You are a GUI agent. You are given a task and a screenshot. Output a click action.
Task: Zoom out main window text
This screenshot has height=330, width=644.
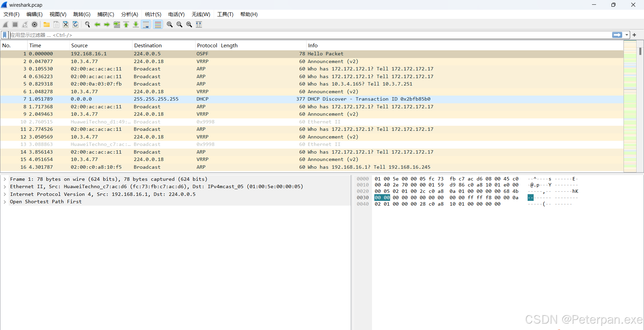coord(179,24)
